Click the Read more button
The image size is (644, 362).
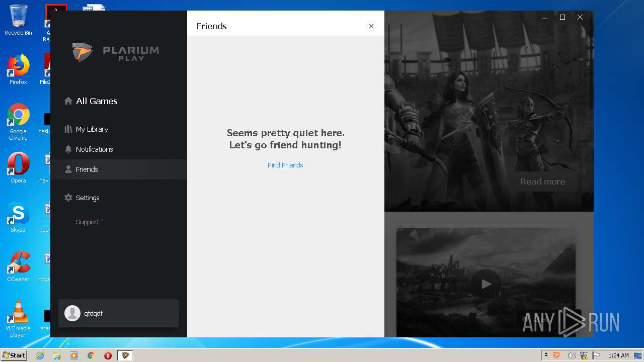(x=542, y=182)
